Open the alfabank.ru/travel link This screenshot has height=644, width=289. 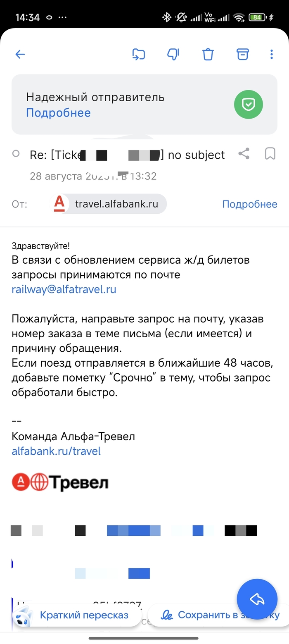(56, 451)
